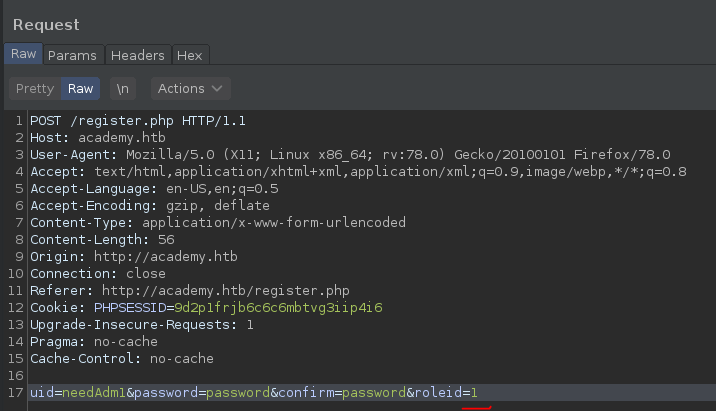This screenshot has height=411, width=716.
Task: Switch to the Params tab
Action: [x=72, y=55]
